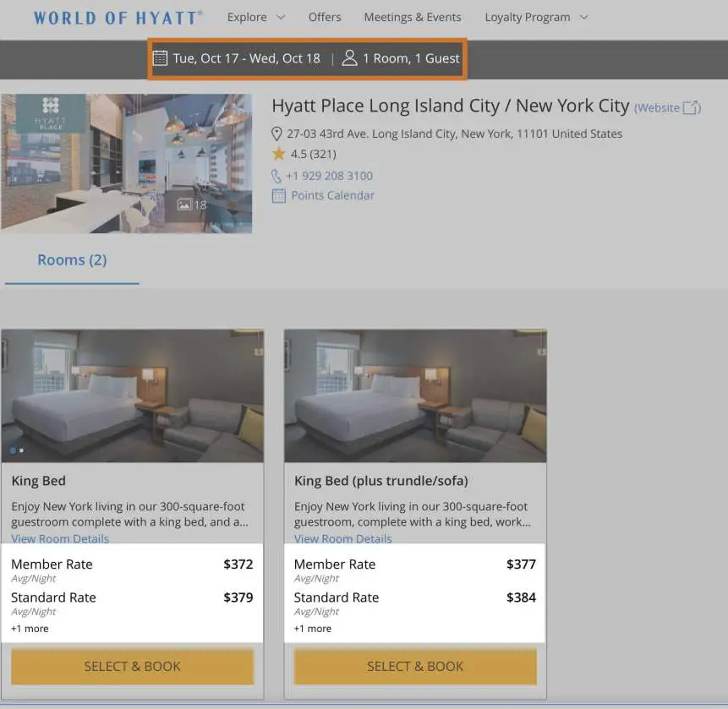Image resolution: width=728 pixels, height=709 pixels.
Task: Click the King Bed room title
Action: [39, 481]
